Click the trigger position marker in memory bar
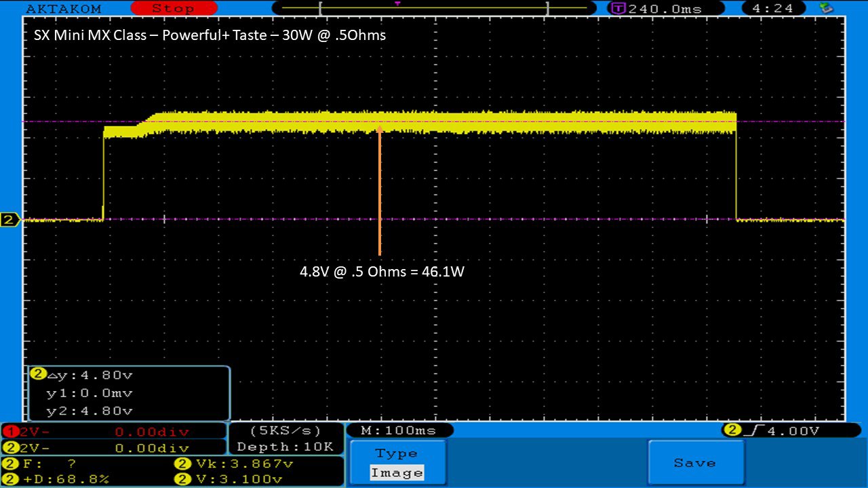Image resolution: width=868 pixels, height=488 pixels. click(x=397, y=4)
